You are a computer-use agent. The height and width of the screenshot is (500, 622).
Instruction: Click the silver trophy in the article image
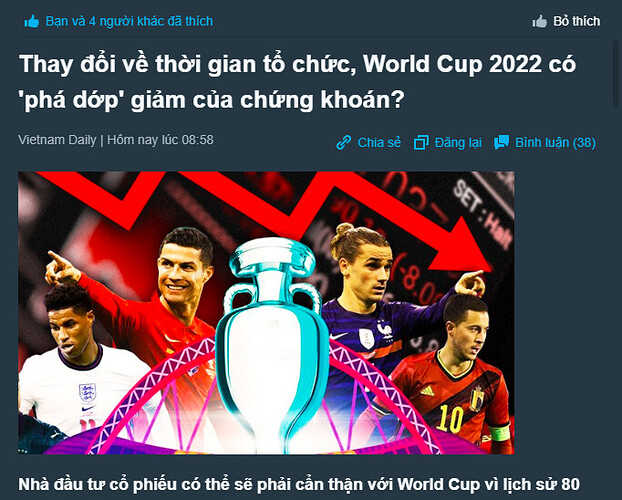pos(273,341)
